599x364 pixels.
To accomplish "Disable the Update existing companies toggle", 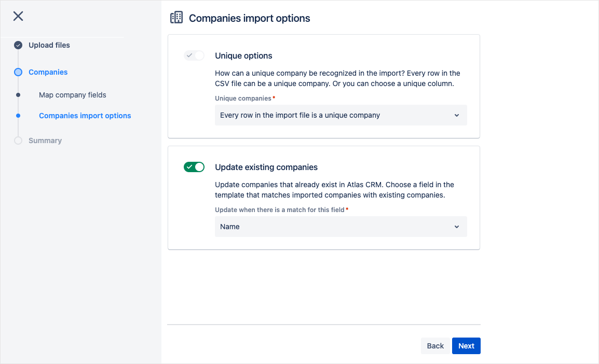I will coord(194,167).
